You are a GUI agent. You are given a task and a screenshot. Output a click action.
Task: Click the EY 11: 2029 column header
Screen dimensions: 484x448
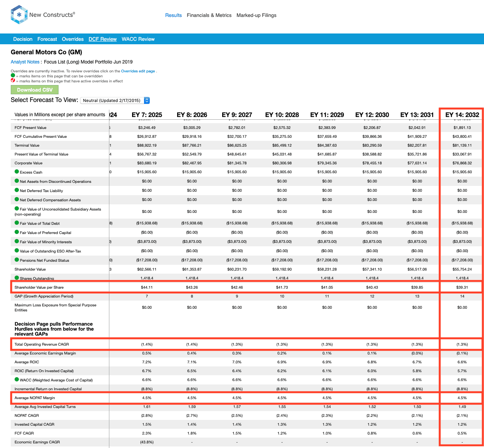tap(327, 115)
